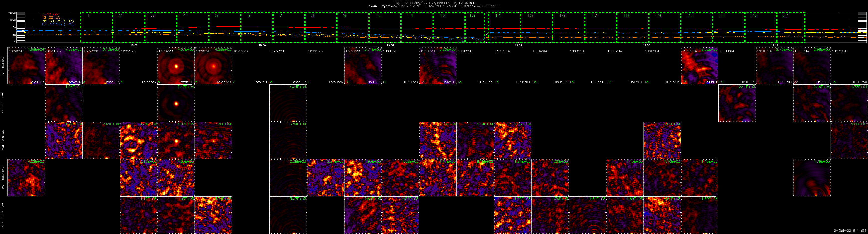Open the 3.0-6.0 keV map for interval 2
Image resolution: width=868 pixels, height=234 pixels.
64,66
